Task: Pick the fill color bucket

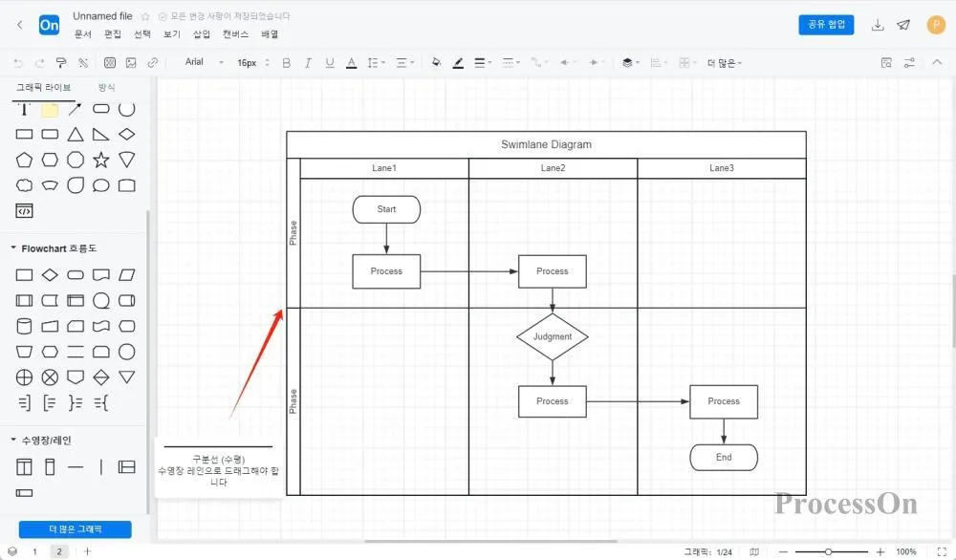Action: coord(436,63)
